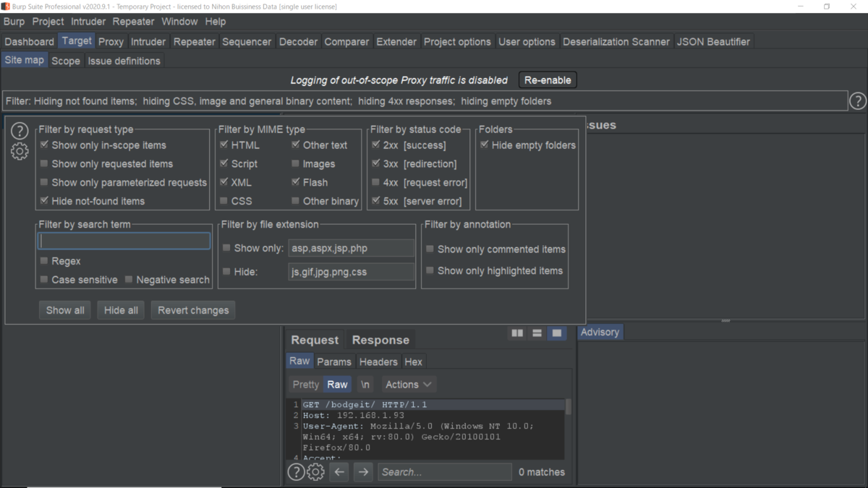Enable Images MIME type checkbox
This screenshot has width=868, height=488.
pos(296,163)
